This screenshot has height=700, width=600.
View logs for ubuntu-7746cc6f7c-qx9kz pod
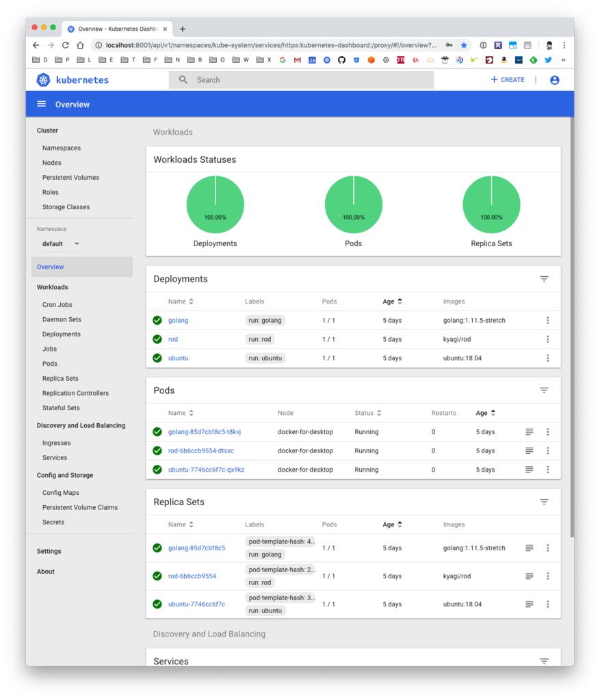[x=529, y=469]
